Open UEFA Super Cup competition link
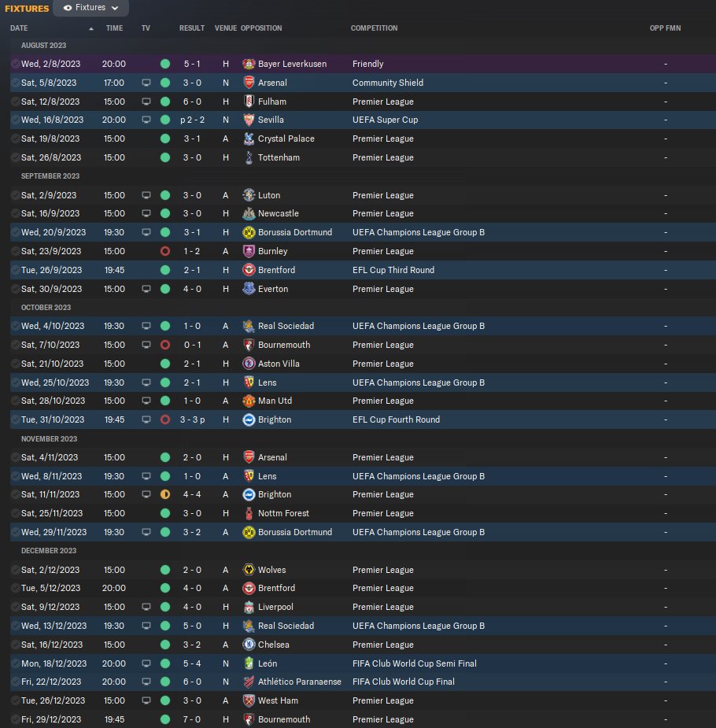 (x=386, y=120)
